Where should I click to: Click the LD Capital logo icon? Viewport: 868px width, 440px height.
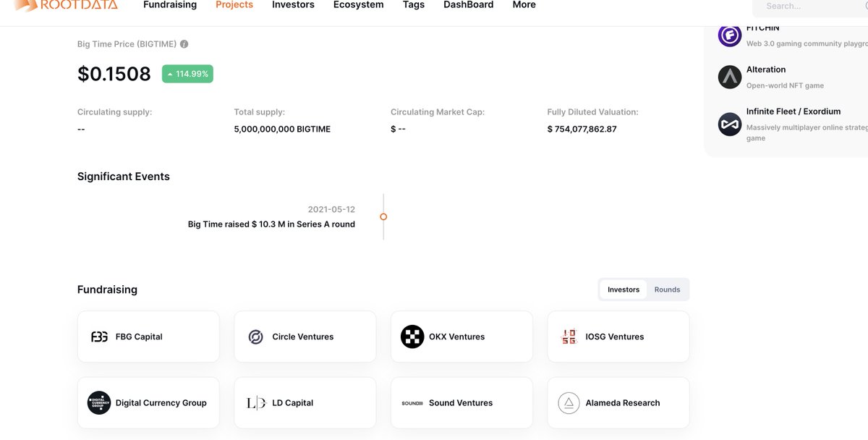(x=256, y=403)
